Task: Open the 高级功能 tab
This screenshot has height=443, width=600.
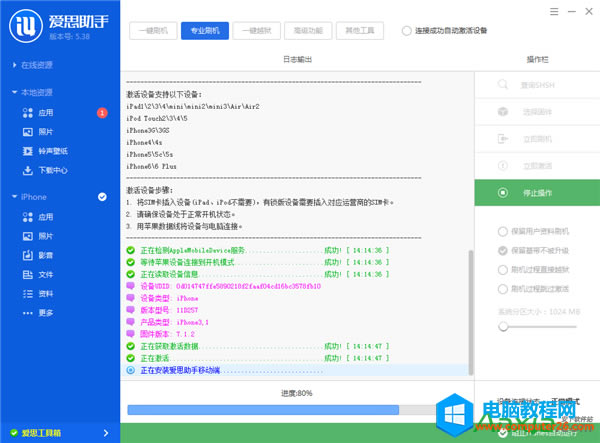Action: click(x=308, y=31)
